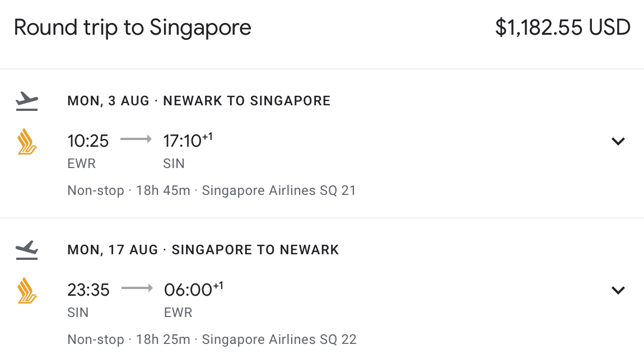Viewport: 644px width, 354px height.
Task: Click the 17:10 +1 arrival time
Action: point(187,141)
